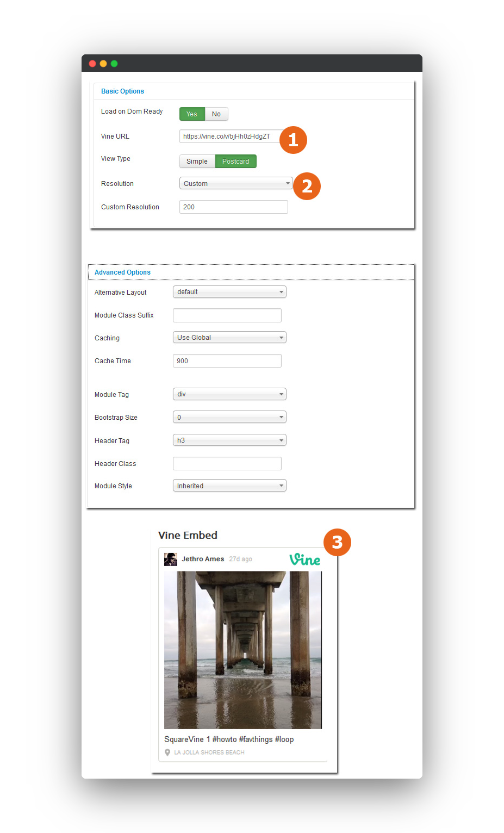Set Load on Dom Ready to Yes
This screenshot has height=833, width=504.
[x=192, y=114]
